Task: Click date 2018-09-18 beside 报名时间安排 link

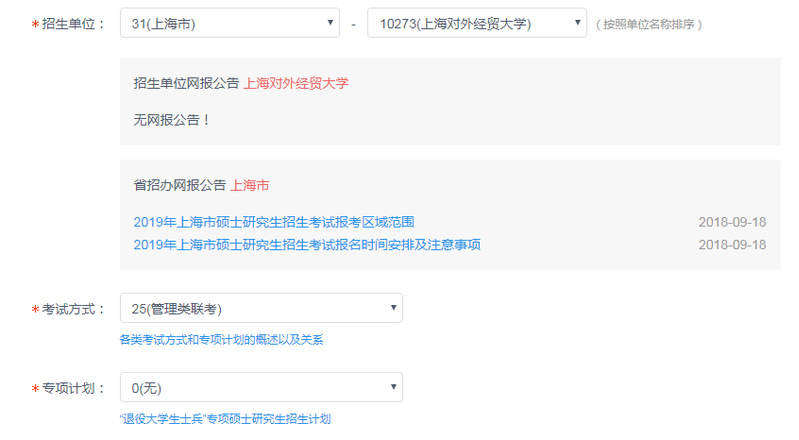Action: [x=732, y=245]
